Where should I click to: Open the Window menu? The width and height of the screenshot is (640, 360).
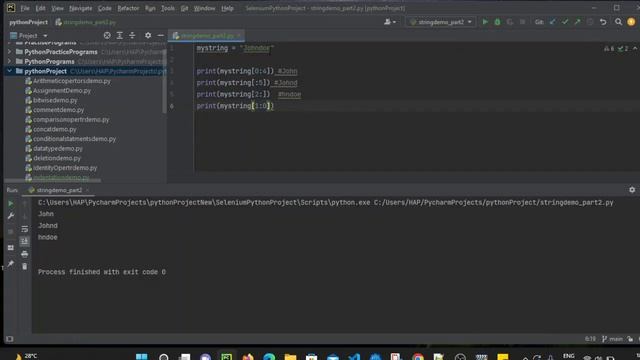pos(204,8)
